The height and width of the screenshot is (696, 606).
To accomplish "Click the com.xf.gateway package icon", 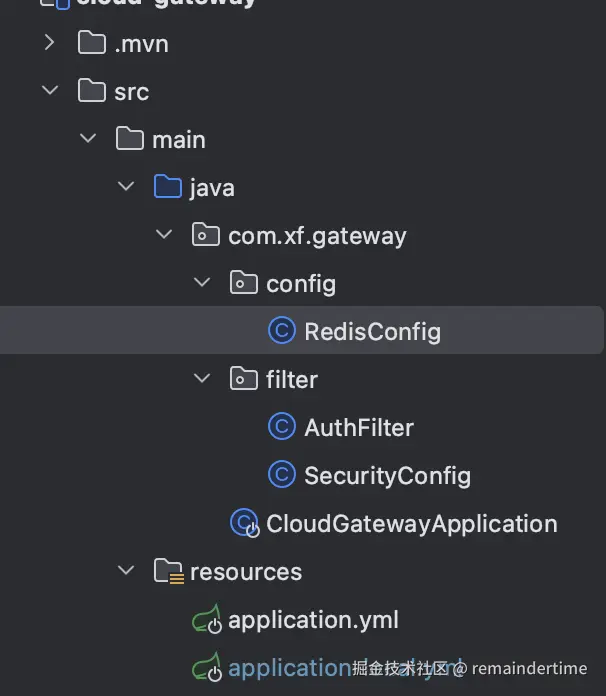I will point(206,235).
